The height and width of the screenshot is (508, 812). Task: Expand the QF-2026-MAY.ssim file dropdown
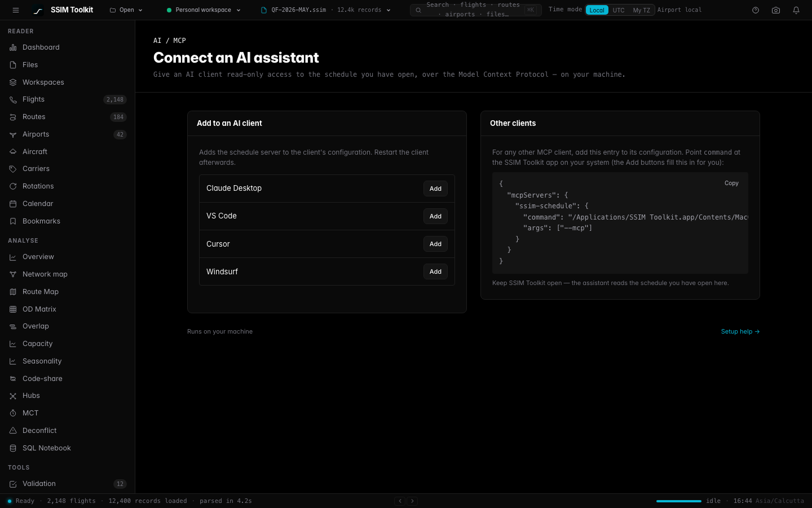[x=326, y=10]
